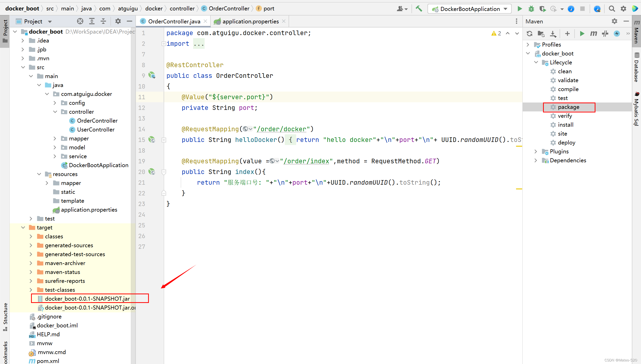The image size is (641, 364).
Task: Click the /order/docker URL link
Action: coord(282,129)
